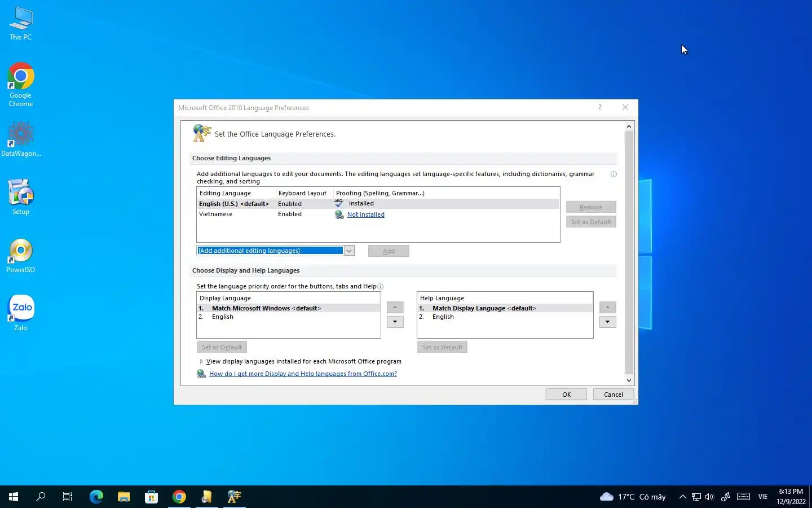
Task: Click the Add language button
Action: click(389, 251)
